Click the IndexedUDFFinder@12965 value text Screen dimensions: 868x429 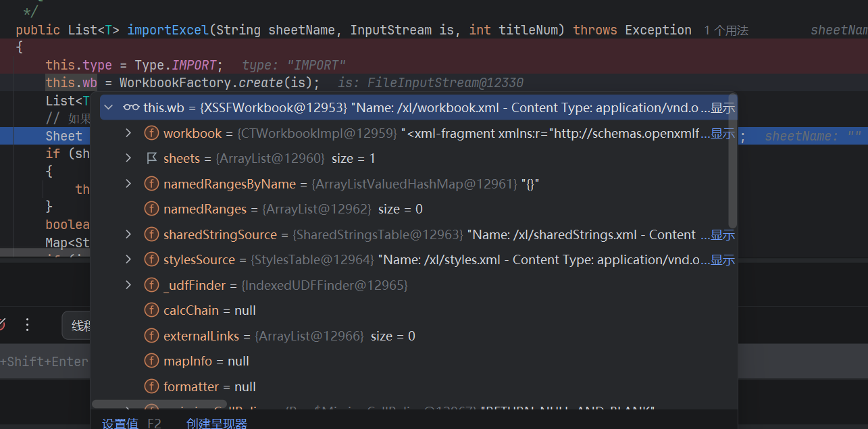(324, 285)
